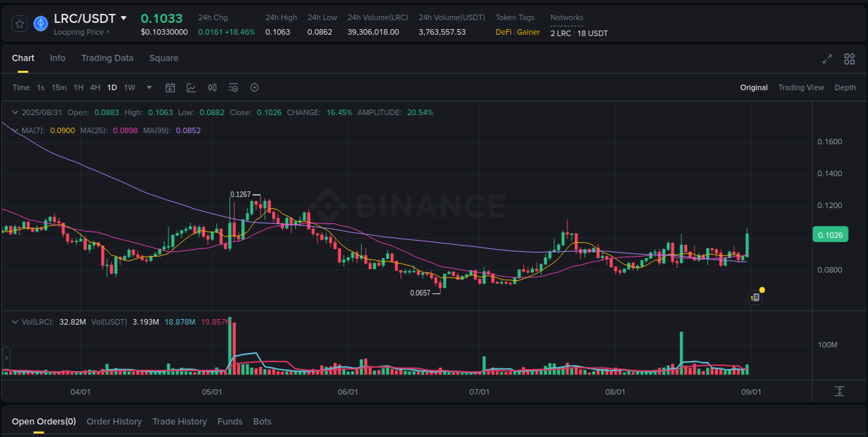
Task: Click the order notification icon with yellow dot
Action: coord(755,296)
